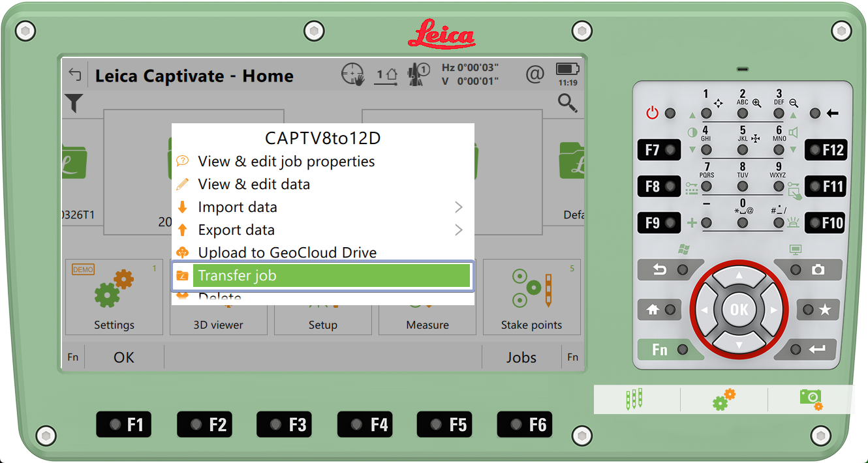
Task: Open the Settings gears tile
Action: (x=114, y=297)
